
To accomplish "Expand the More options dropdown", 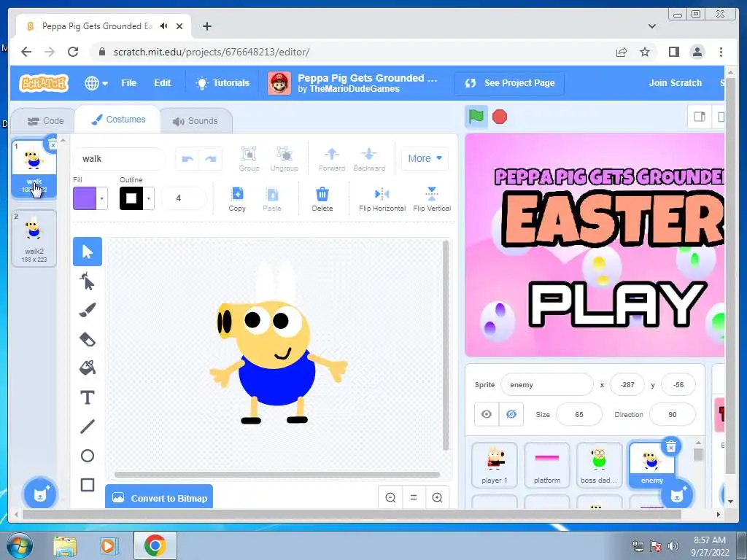I will (425, 158).
